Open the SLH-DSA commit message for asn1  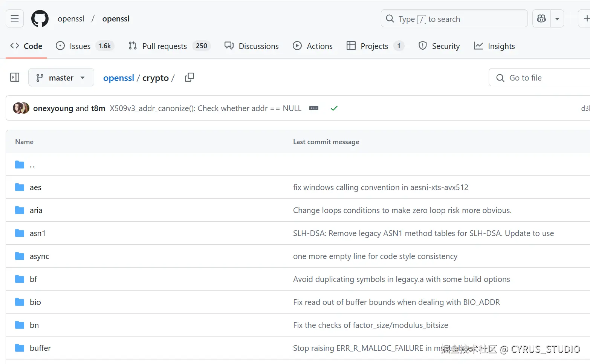point(423,233)
